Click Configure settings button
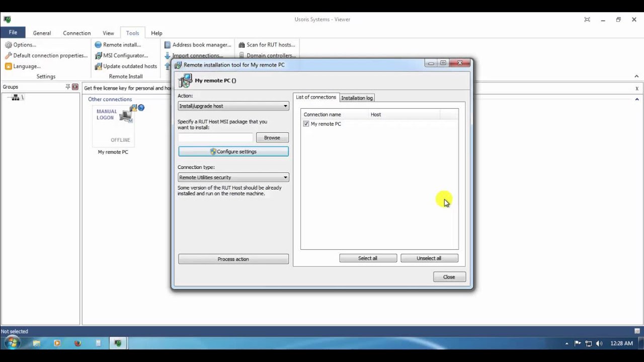The height and width of the screenshot is (362, 644). 233,151
